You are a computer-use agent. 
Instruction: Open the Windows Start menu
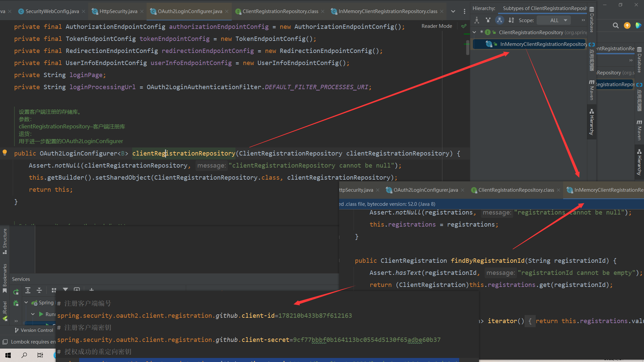8,355
